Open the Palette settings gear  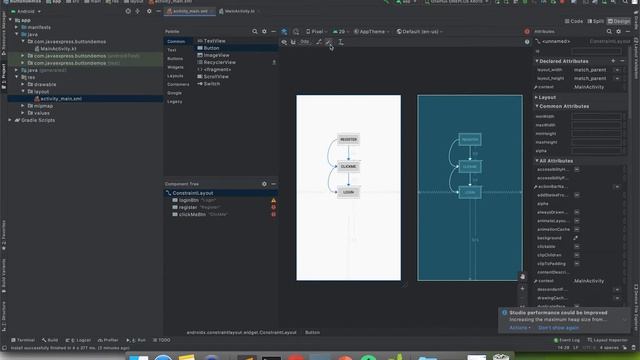(x=264, y=31)
